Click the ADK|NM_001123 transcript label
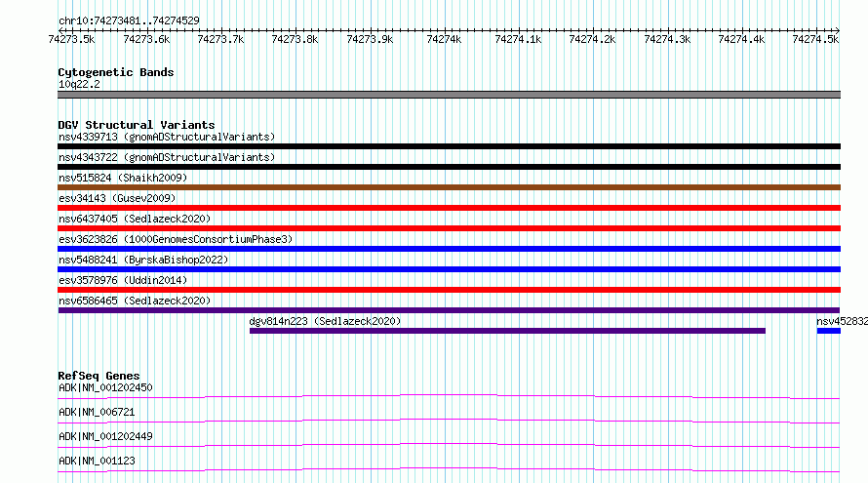This screenshot has height=483, width=868. point(97,461)
